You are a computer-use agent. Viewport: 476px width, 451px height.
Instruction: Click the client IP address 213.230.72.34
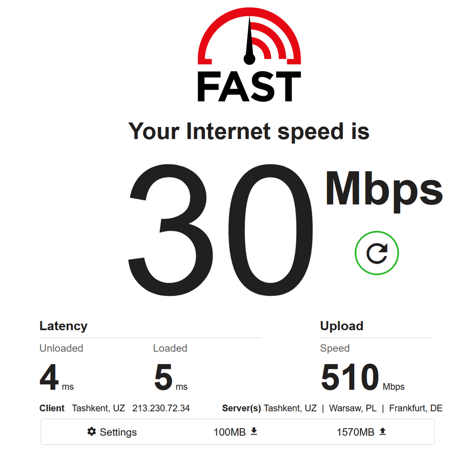[x=161, y=408]
